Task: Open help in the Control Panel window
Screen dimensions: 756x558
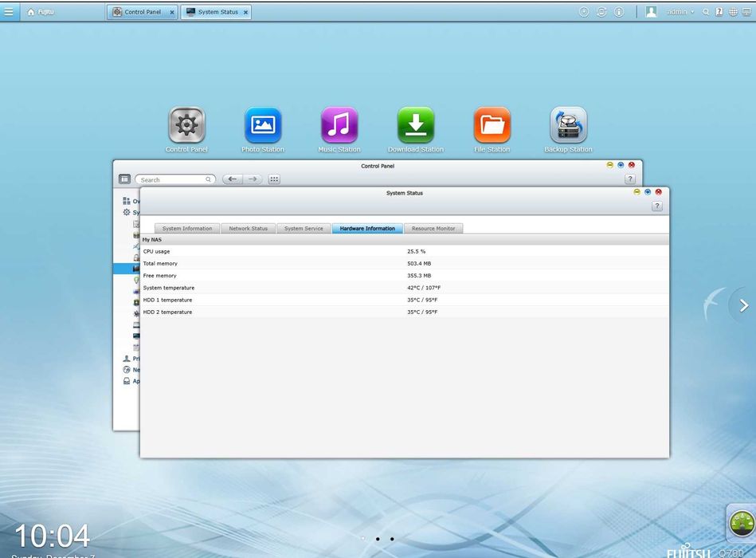Action: coord(629,179)
